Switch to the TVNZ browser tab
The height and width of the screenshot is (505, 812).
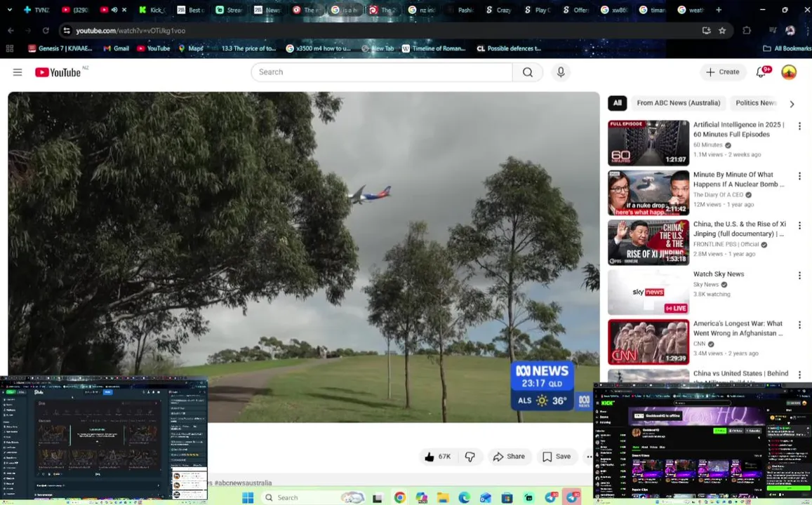tap(36, 10)
